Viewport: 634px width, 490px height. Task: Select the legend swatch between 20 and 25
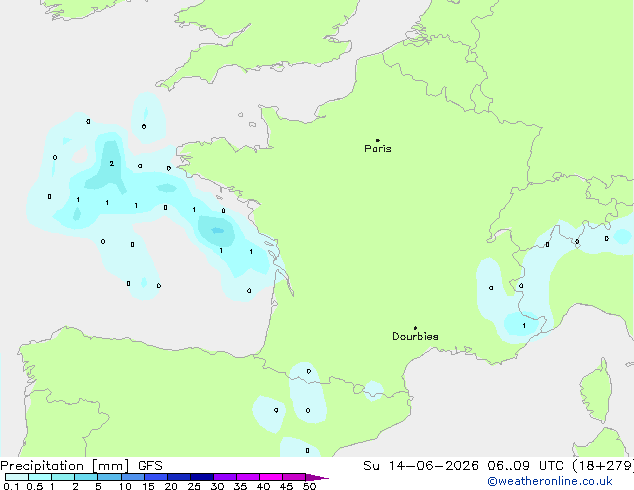click(x=178, y=477)
